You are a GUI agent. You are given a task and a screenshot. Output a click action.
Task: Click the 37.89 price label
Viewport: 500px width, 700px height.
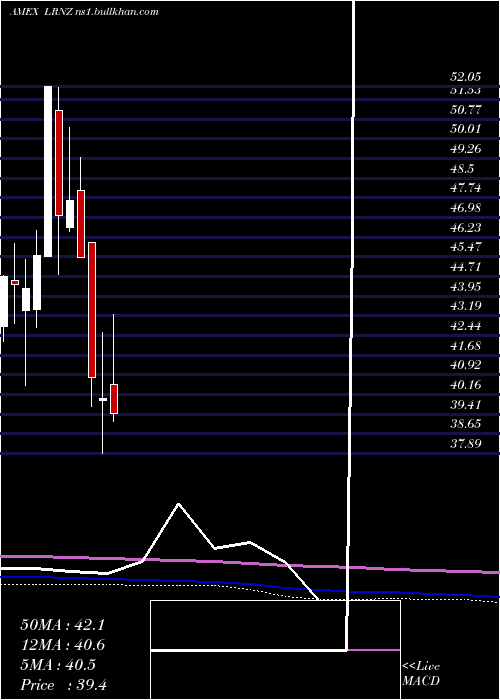[466, 444]
